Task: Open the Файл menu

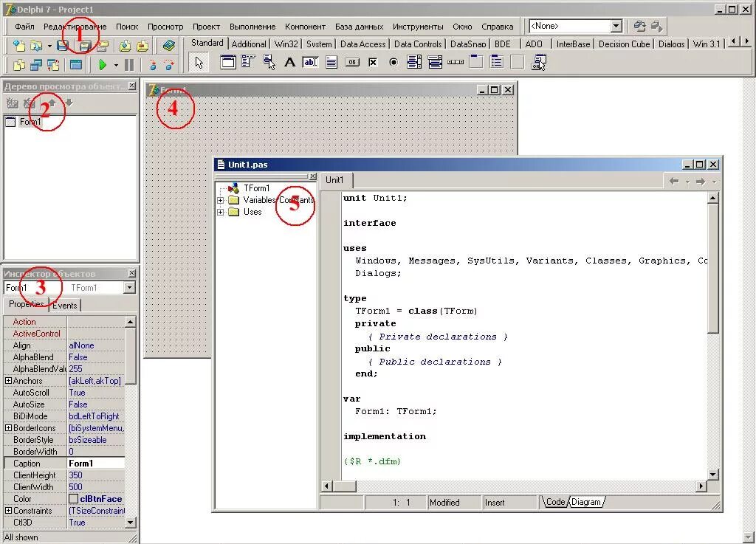Action: pos(24,27)
